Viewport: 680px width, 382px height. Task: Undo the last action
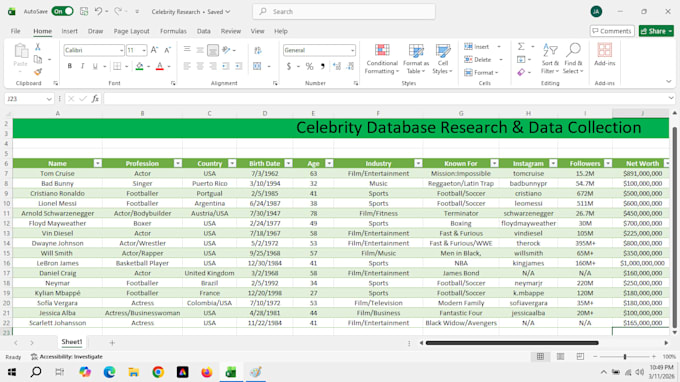98,11
